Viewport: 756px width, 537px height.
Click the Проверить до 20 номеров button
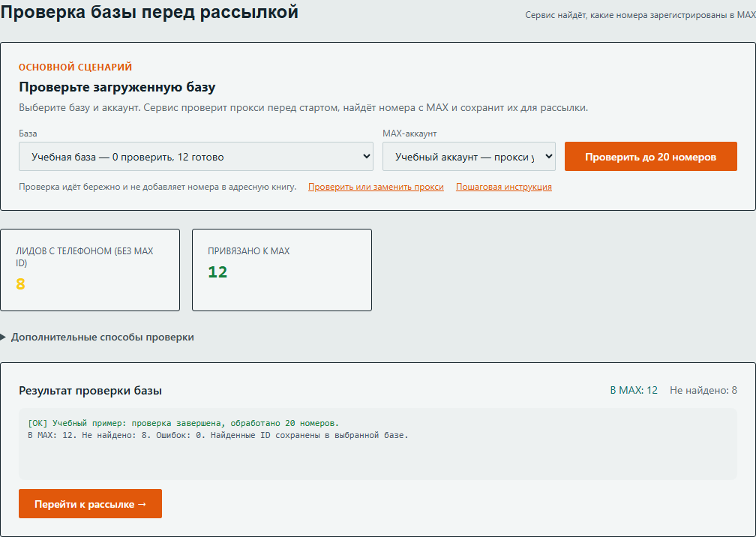(650, 156)
